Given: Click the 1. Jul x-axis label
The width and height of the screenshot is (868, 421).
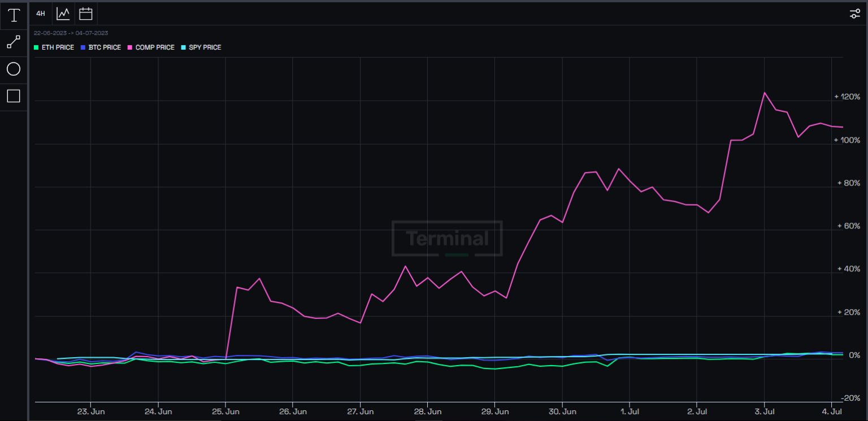Looking at the screenshot, I should point(630,412).
